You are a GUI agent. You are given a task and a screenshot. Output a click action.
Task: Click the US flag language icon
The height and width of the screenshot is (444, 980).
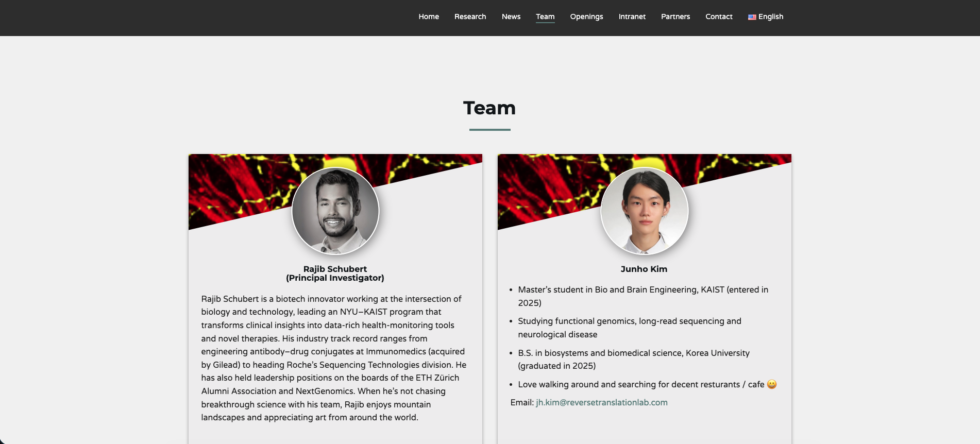click(752, 17)
